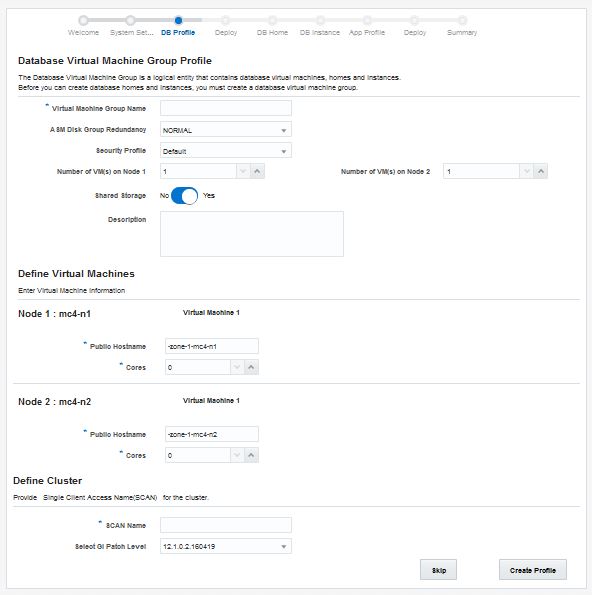This screenshot has width=592, height=595.
Task: Decrease Cores for Node 1 mc4-n1
Action: (x=237, y=367)
